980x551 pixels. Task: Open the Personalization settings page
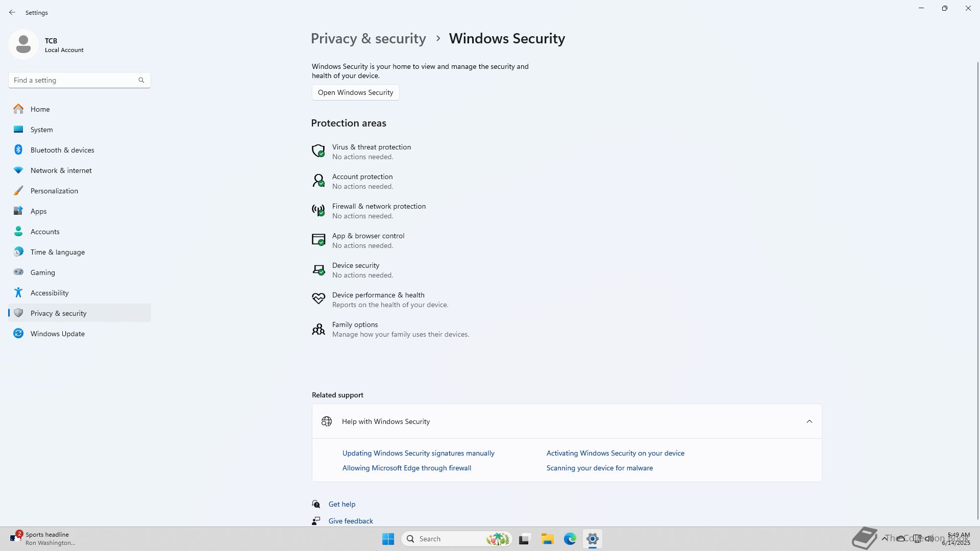pos(54,191)
